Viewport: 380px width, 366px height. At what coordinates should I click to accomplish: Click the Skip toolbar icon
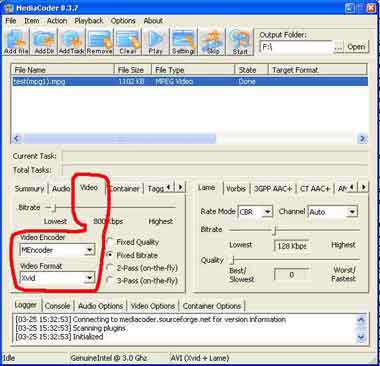(212, 42)
